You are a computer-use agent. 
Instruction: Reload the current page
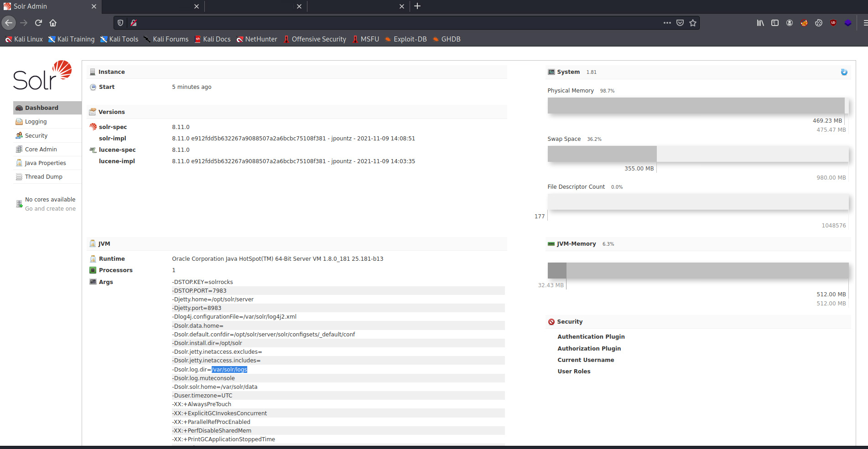pos(38,23)
